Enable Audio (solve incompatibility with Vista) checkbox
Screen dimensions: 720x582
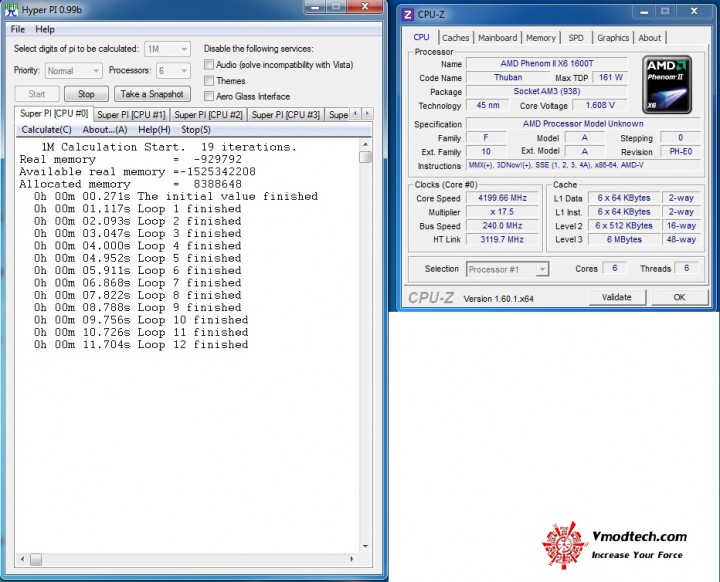pos(209,65)
